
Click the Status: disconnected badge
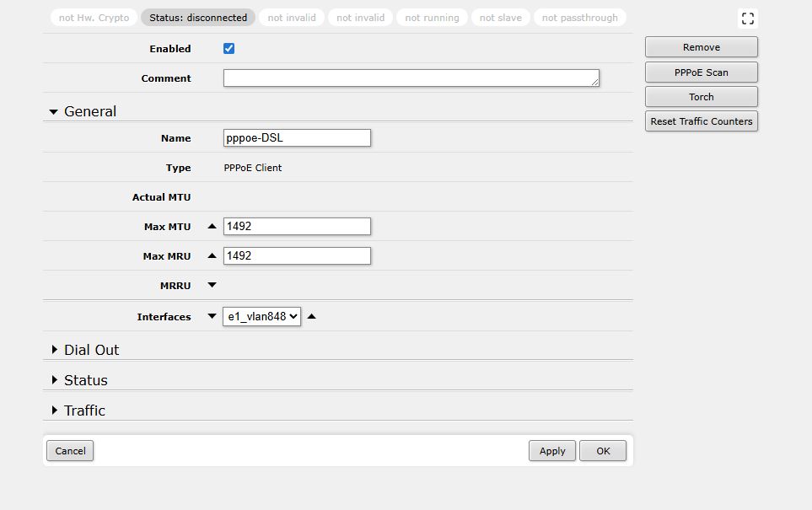(x=198, y=18)
